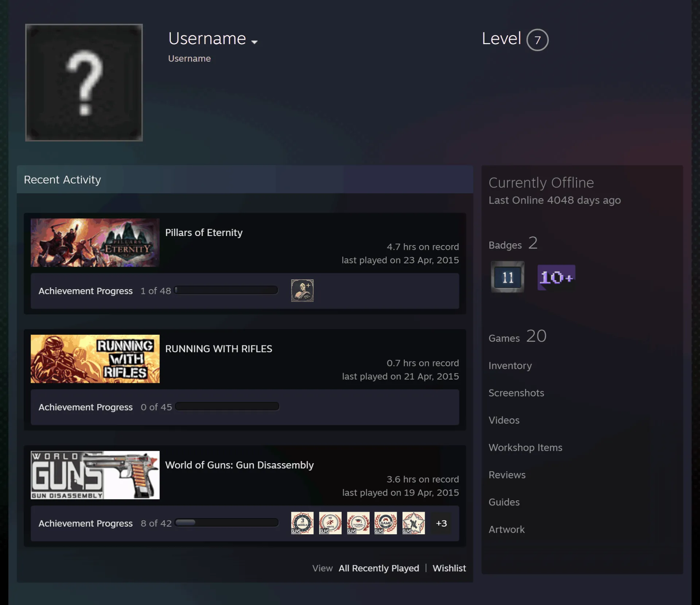Screen dimensions: 700x605
Task: Show the +3 more World of Guns achievements
Action: point(441,523)
